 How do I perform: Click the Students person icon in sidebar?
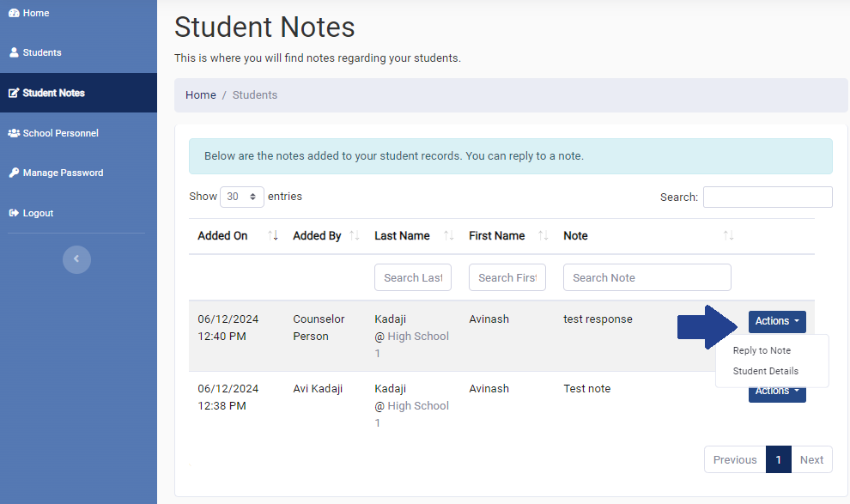[14, 52]
